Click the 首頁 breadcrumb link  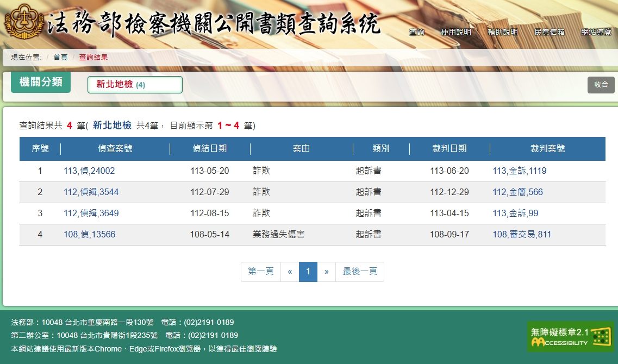[x=60, y=57]
